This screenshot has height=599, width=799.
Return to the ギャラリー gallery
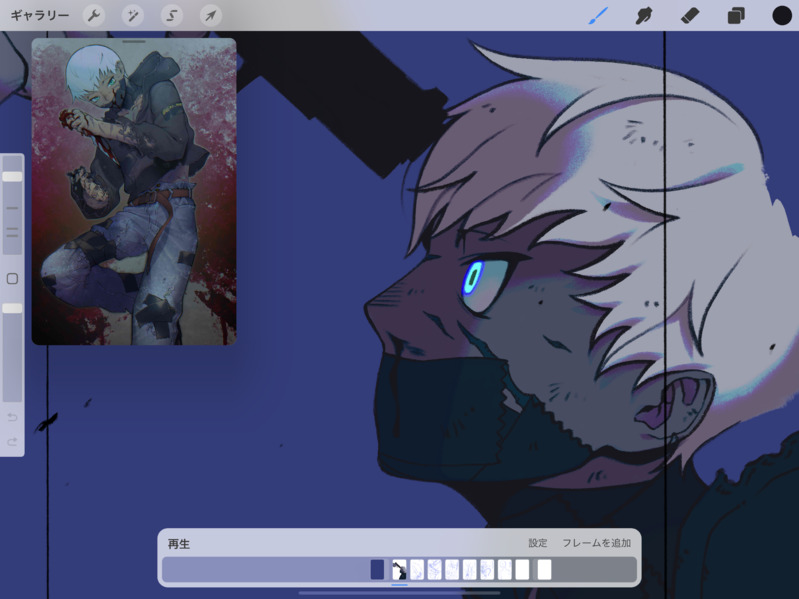(40, 16)
